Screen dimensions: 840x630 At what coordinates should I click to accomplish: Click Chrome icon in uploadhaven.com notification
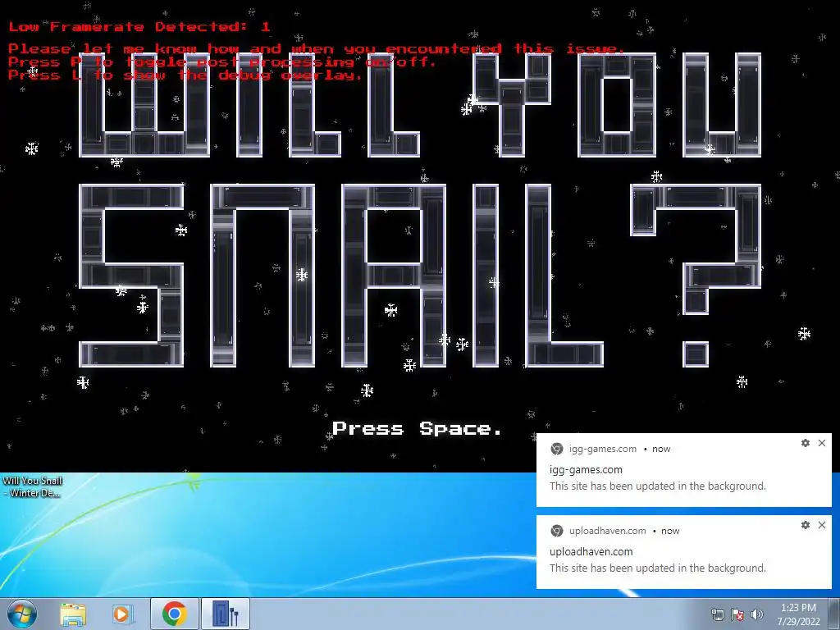557,531
